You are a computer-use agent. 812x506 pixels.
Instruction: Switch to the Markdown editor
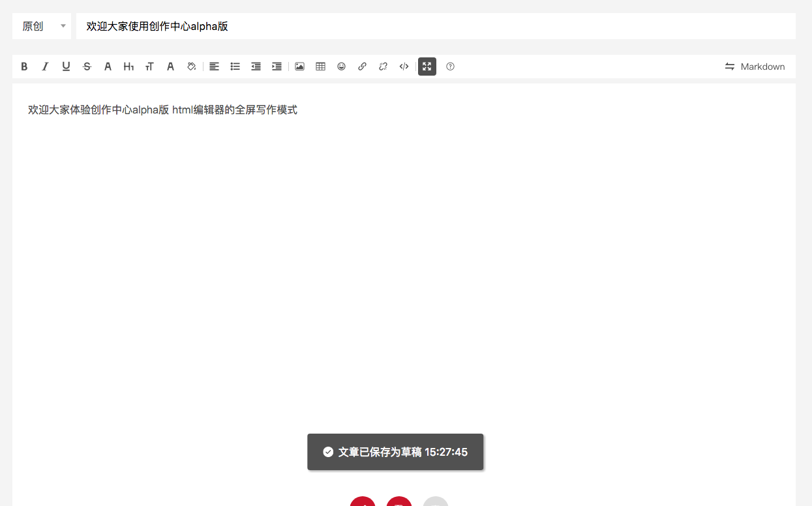click(x=755, y=67)
